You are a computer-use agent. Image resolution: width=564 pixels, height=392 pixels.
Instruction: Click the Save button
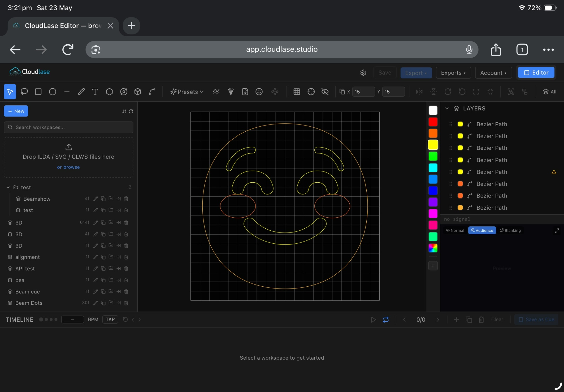(385, 73)
